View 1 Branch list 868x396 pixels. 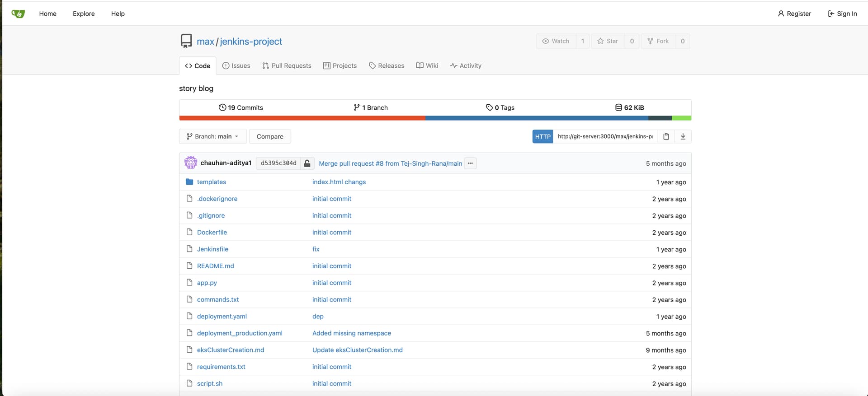(x=371, y=107)
